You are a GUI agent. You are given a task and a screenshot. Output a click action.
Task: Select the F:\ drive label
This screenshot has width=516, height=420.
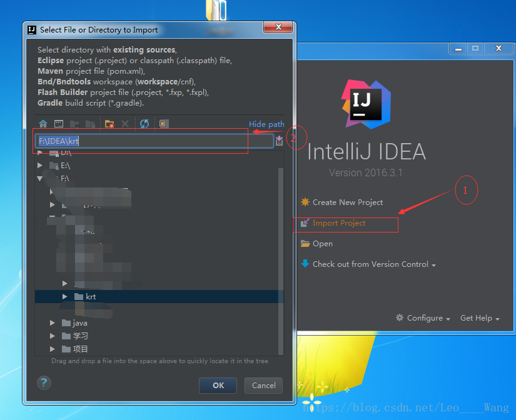[65, 179]
